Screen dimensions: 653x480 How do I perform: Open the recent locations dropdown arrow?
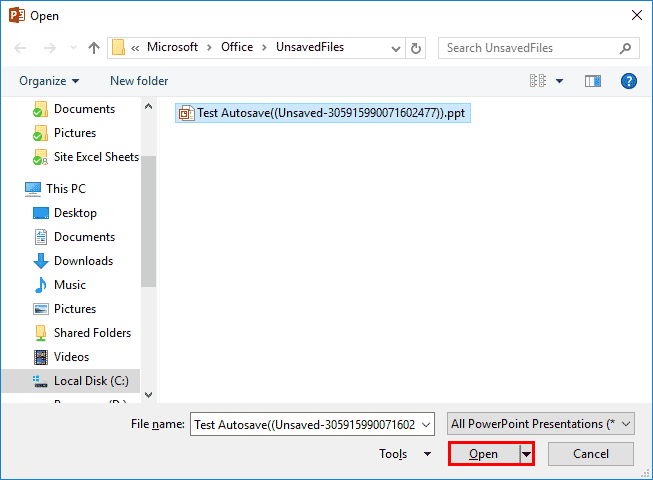coord(73,48)
